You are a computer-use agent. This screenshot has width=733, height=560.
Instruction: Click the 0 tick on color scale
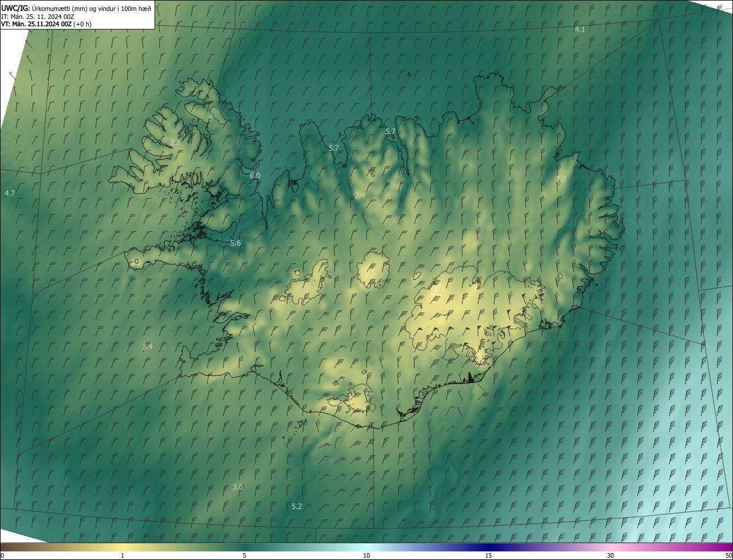point(2,555)
